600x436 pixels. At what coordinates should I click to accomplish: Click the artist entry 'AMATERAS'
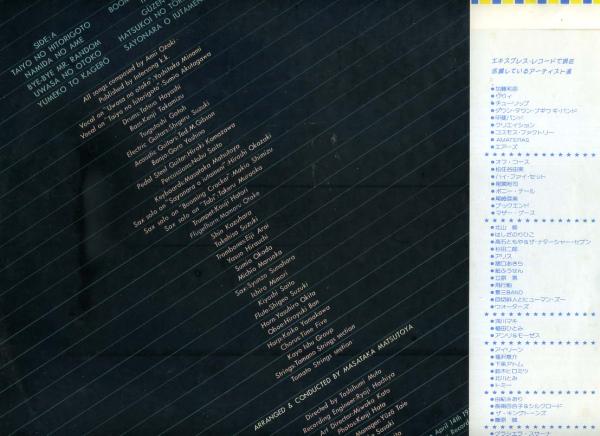pos(512,140)
